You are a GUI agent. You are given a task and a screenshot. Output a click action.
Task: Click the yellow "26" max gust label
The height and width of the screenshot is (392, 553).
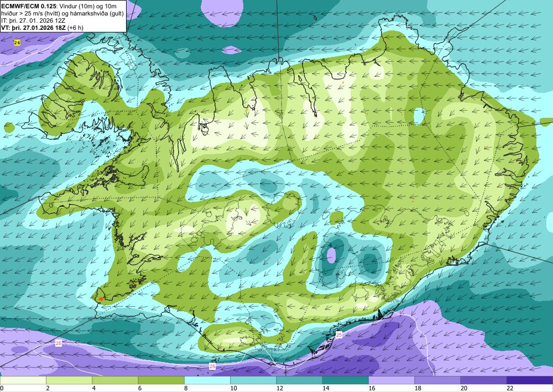(17, 43)
